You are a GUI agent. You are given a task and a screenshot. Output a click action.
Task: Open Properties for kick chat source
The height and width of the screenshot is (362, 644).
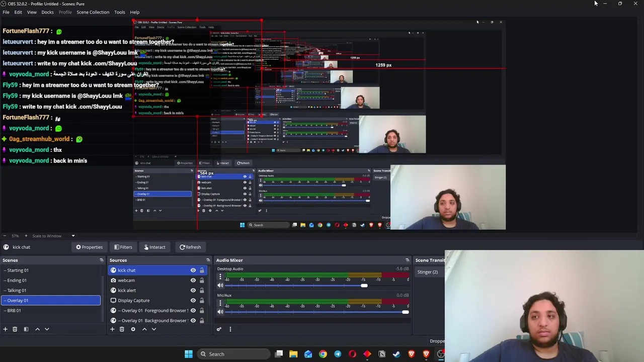[x=90, y=247]
